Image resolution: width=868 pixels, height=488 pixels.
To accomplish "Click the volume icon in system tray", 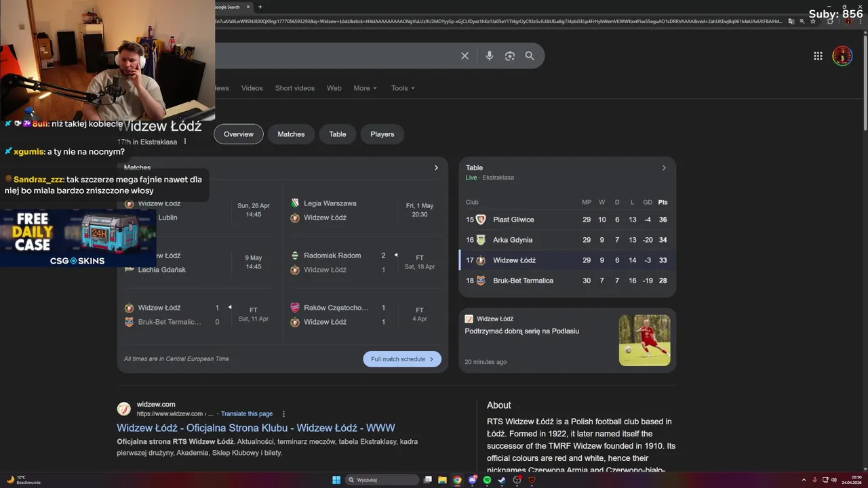I will (834, 480).
